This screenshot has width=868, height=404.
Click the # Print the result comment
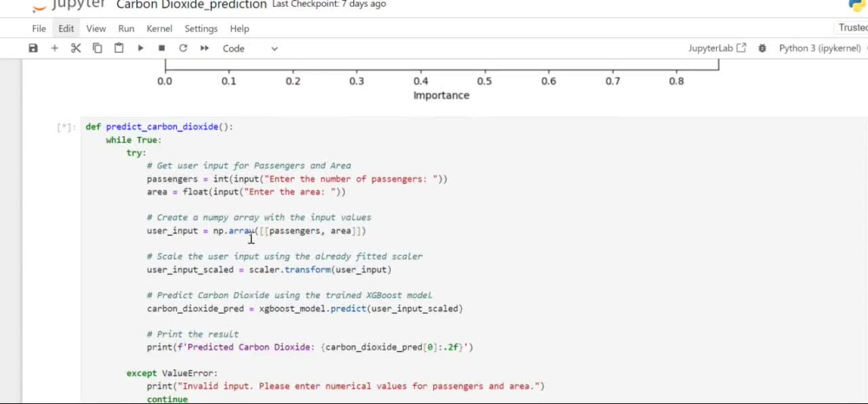point(193,334)
